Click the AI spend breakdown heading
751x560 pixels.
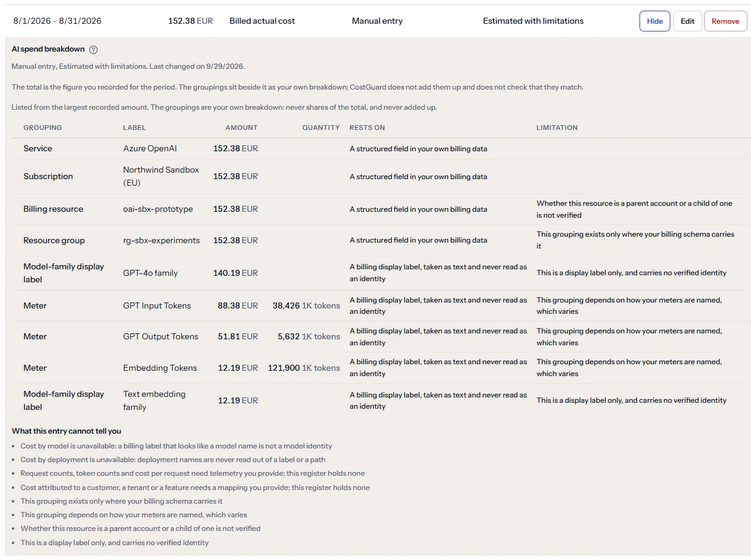pyautogui.click(x=49, y=49)
